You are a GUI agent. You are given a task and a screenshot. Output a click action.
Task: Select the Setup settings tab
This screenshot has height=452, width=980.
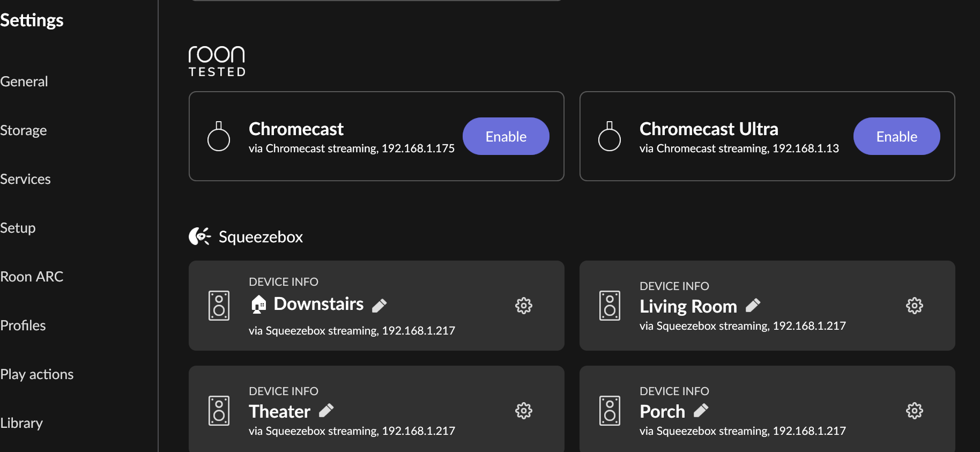[x=18, y=228]
